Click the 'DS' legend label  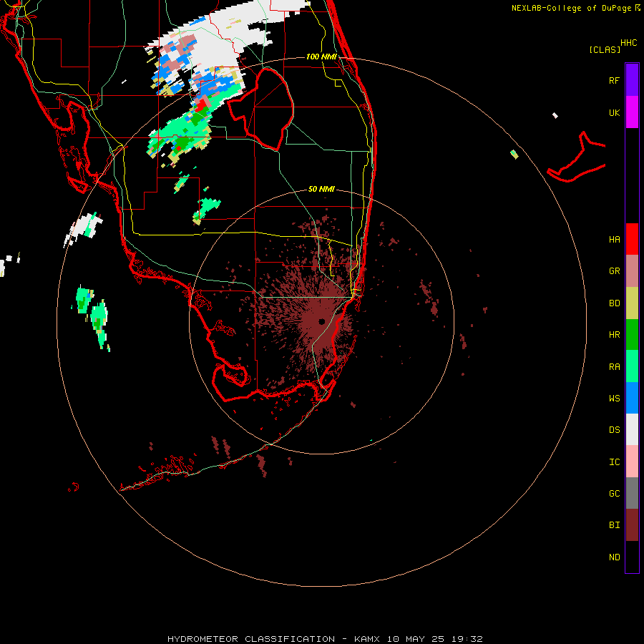pos(614,430)
